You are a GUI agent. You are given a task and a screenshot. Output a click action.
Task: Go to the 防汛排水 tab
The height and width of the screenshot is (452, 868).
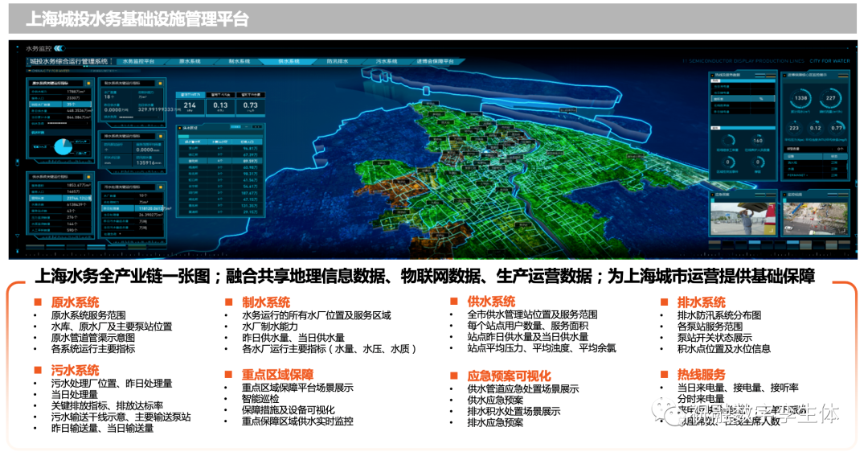[338, 61]
